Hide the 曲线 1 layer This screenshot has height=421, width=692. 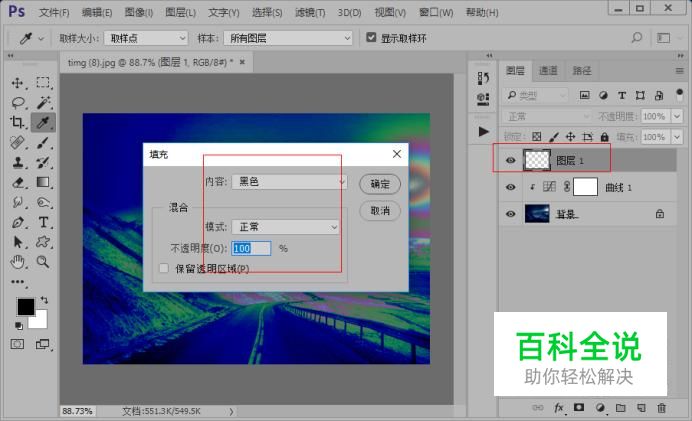pos(511,187)
